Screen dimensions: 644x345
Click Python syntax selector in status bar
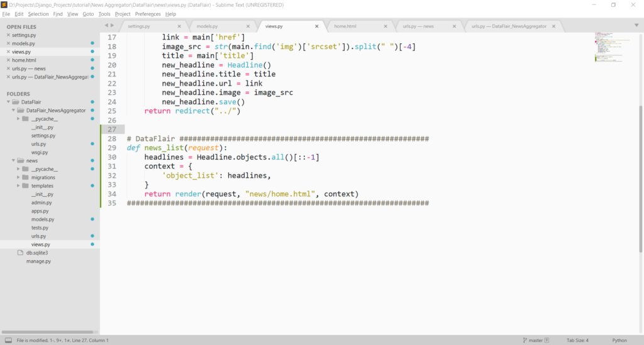click(619, 340)
